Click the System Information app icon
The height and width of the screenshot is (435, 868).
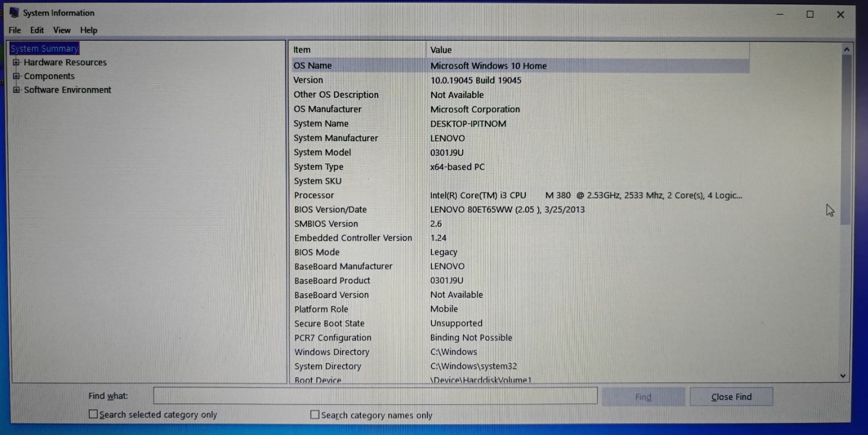[14, 12]
